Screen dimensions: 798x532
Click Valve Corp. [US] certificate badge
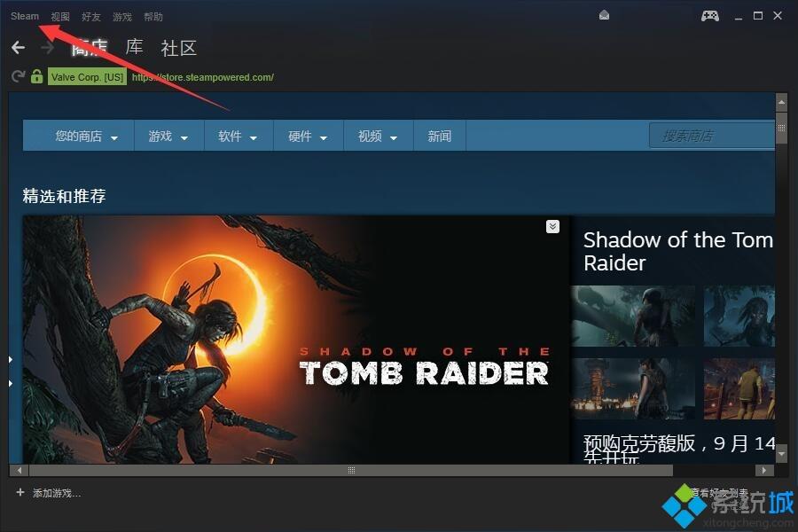(x=86, y=77)
